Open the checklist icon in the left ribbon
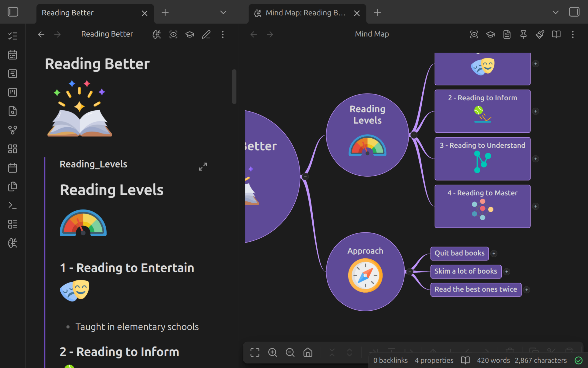Screen dimensions: 588x368 click(13, 36)
